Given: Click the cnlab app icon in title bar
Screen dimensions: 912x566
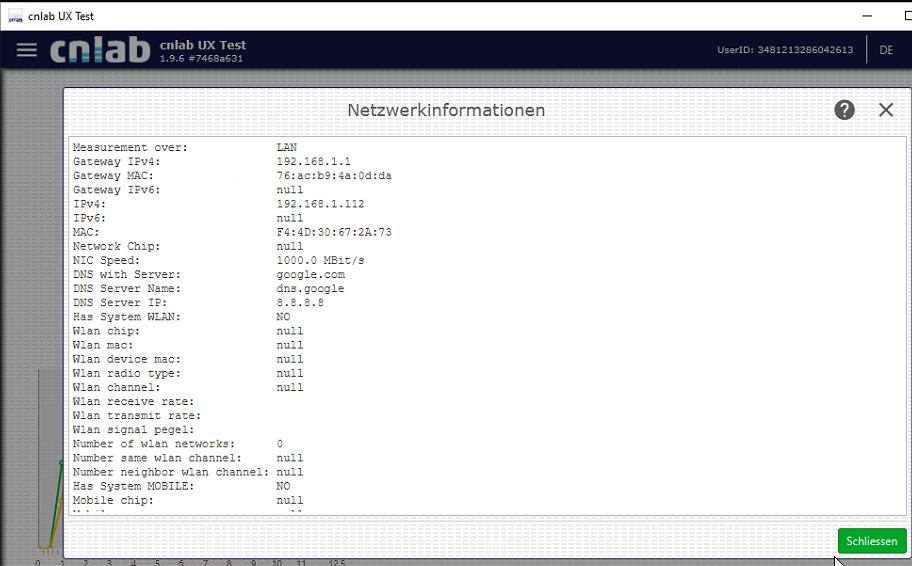Looking at the screenshot, I should coord(15,15).
